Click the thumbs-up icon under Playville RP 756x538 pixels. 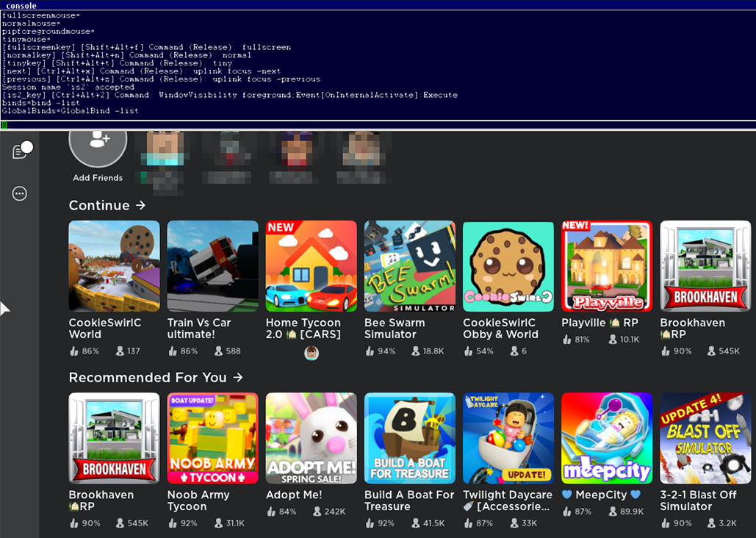(566, 340)
